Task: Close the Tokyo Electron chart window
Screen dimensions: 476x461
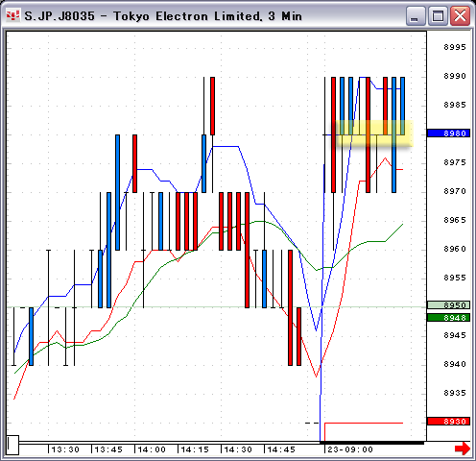Action: 460,15
